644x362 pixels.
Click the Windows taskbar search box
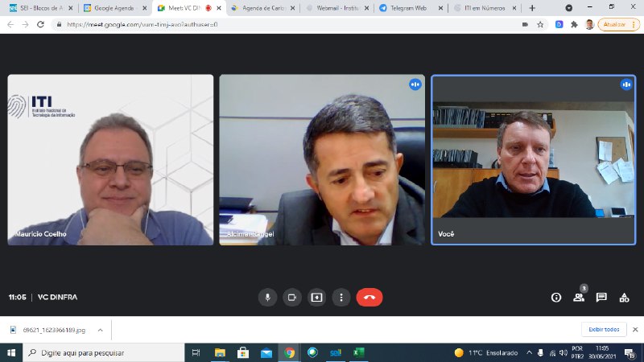[x=105, y=352]
